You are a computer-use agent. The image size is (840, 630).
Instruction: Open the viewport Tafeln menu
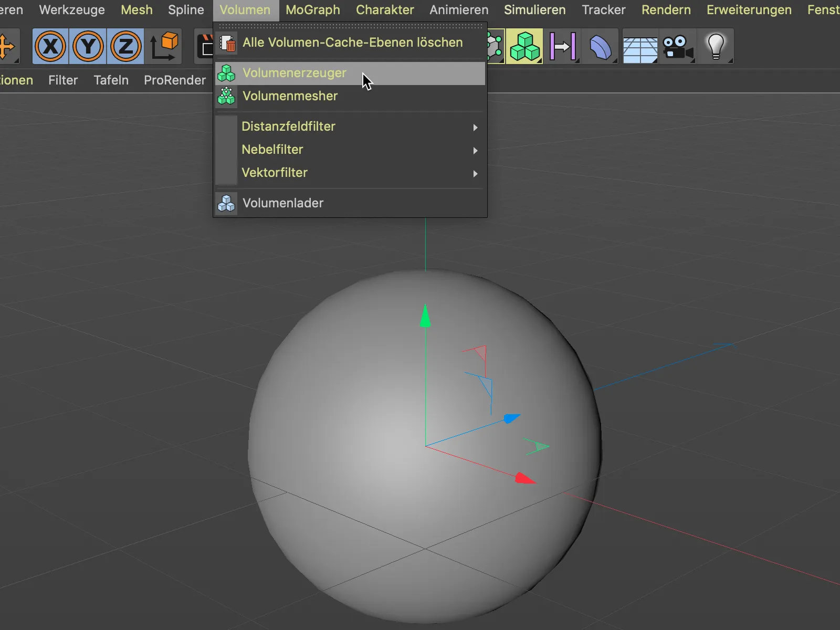(x=111, y=80)
